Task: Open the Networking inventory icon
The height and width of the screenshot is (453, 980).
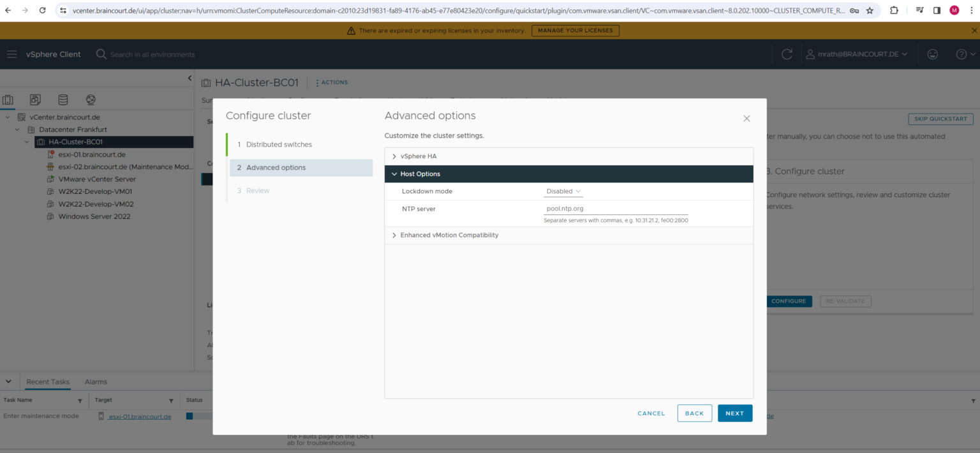Action: [90, 100]
